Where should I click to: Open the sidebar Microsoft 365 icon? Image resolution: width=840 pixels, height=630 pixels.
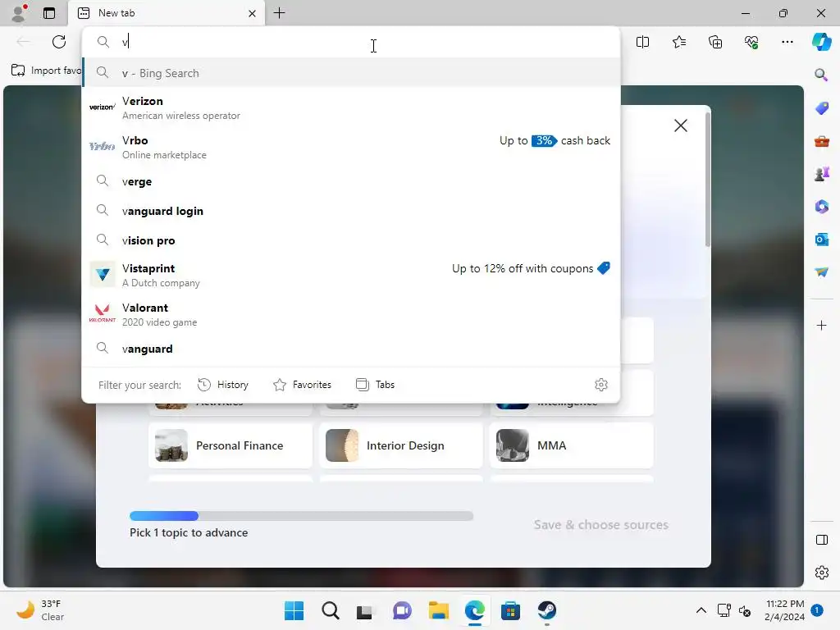point(821,206)
